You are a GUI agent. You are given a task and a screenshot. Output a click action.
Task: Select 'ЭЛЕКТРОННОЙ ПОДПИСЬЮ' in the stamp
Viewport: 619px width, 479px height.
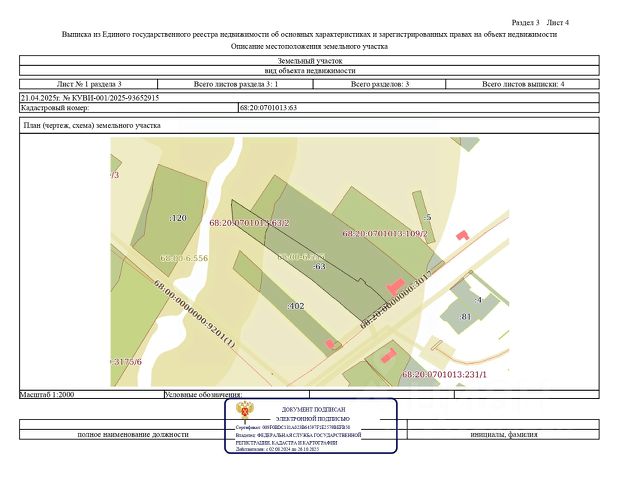(x=313, y=419)
